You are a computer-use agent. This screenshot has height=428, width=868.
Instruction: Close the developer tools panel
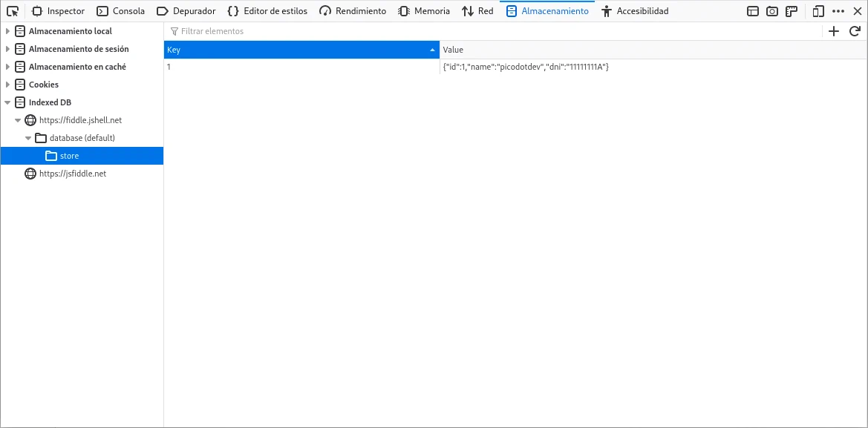pyautogui.click(x=856, y=11)
